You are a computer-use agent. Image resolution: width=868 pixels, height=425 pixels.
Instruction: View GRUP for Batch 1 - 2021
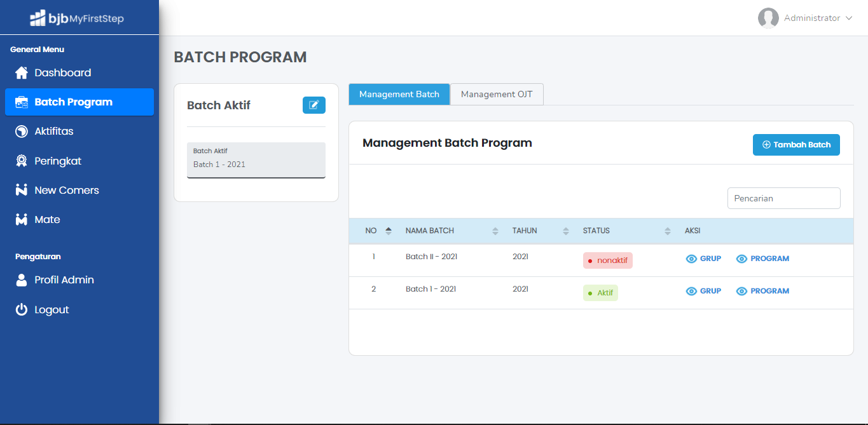(x=703, y=292)
